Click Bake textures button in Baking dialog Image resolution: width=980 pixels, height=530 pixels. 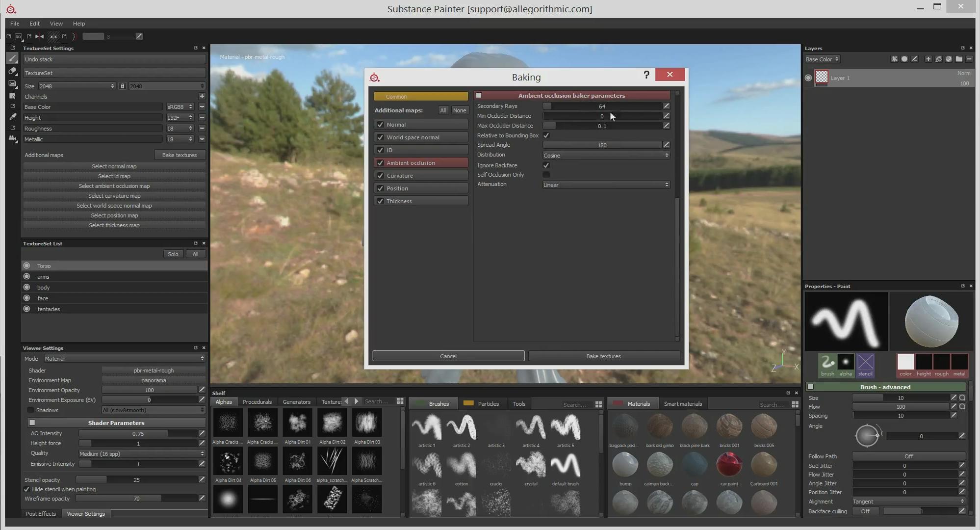[603, 356]
